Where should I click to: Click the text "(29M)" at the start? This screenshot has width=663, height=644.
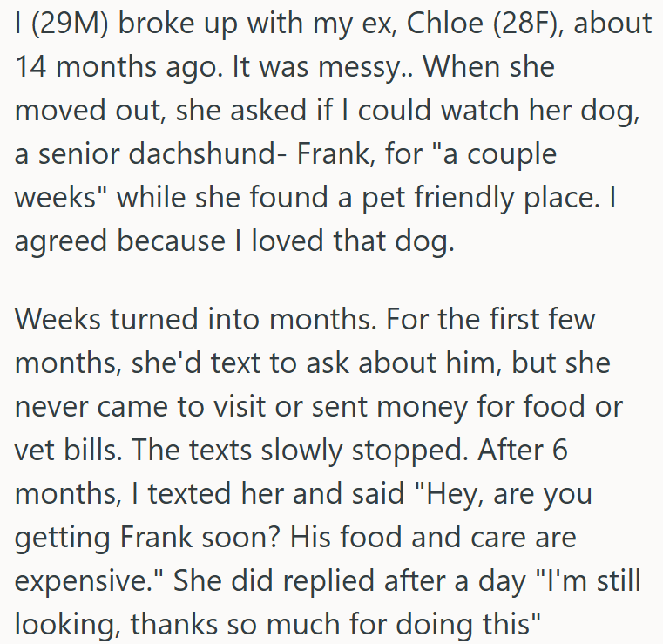pyautogui.click(x=70, y=24)
